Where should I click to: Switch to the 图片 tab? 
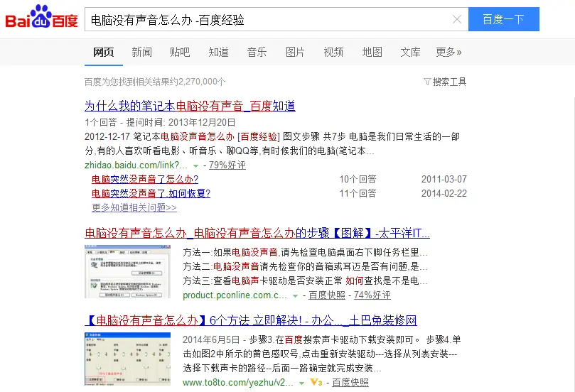(295, 52)
